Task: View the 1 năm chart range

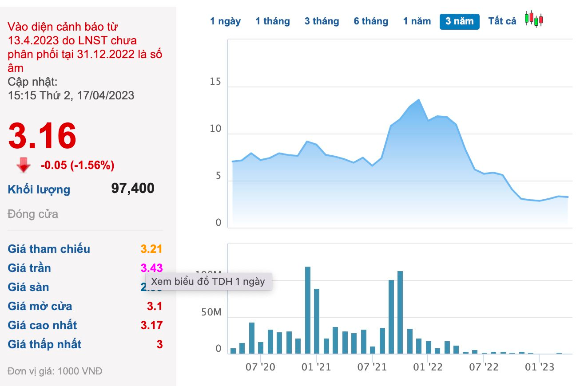Action: pos(417,21)
